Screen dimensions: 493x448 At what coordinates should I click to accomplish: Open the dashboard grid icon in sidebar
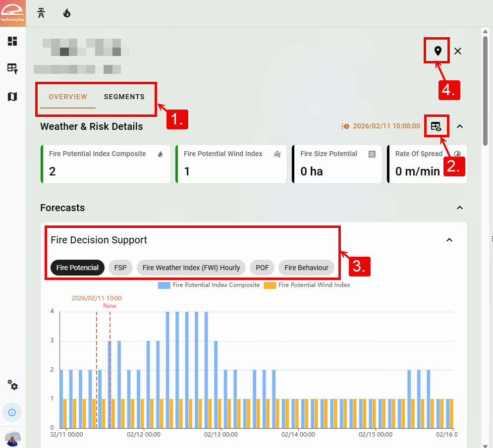point(12,41)
